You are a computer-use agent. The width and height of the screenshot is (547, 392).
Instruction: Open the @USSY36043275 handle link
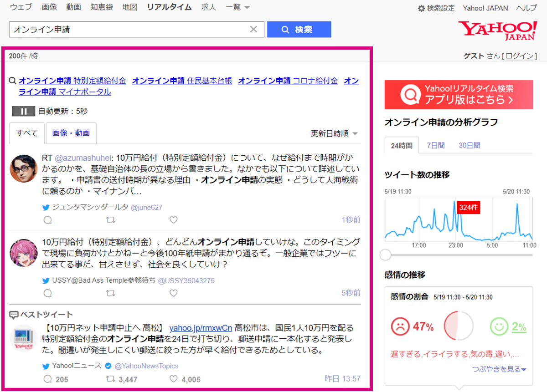(186, 280)
